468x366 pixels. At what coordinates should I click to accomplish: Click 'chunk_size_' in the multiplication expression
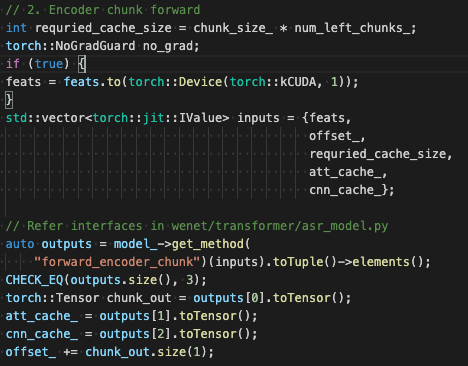tap(233, 28)
